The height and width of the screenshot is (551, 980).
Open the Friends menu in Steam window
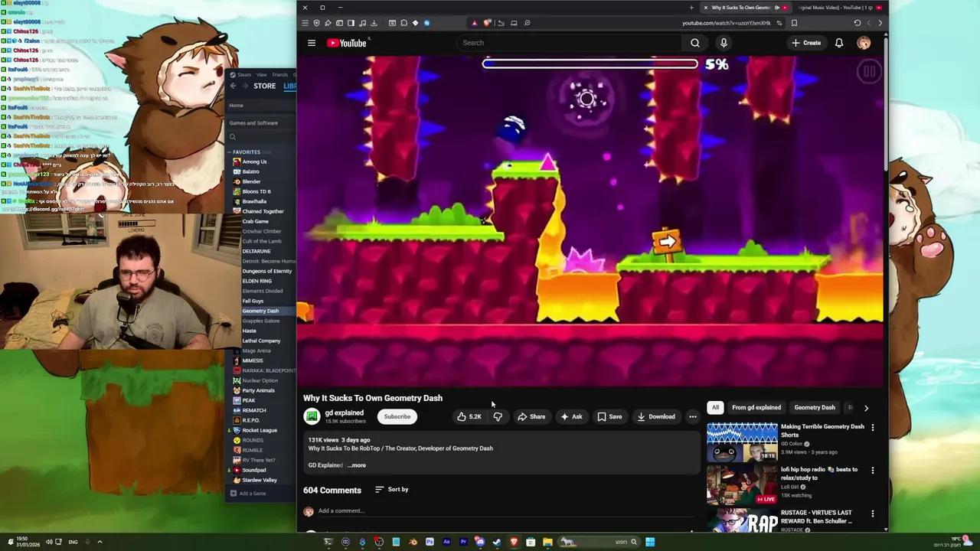tap(280, 74)
